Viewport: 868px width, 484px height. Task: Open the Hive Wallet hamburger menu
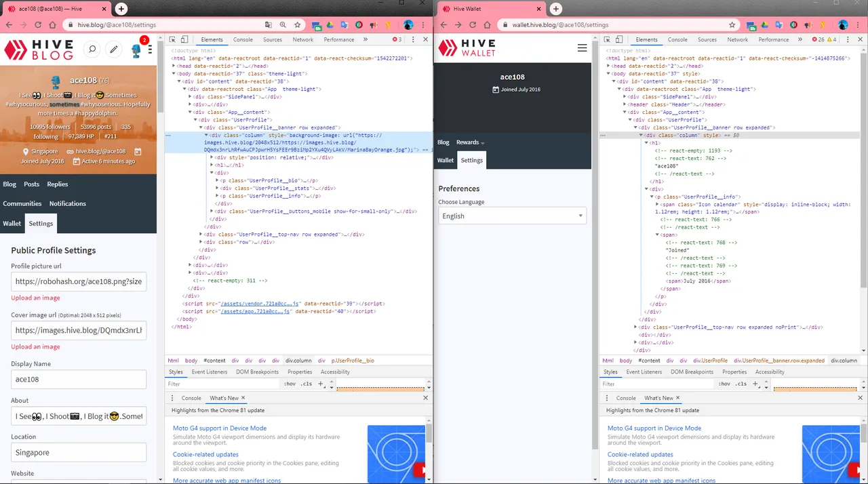[x=582, y=48]
